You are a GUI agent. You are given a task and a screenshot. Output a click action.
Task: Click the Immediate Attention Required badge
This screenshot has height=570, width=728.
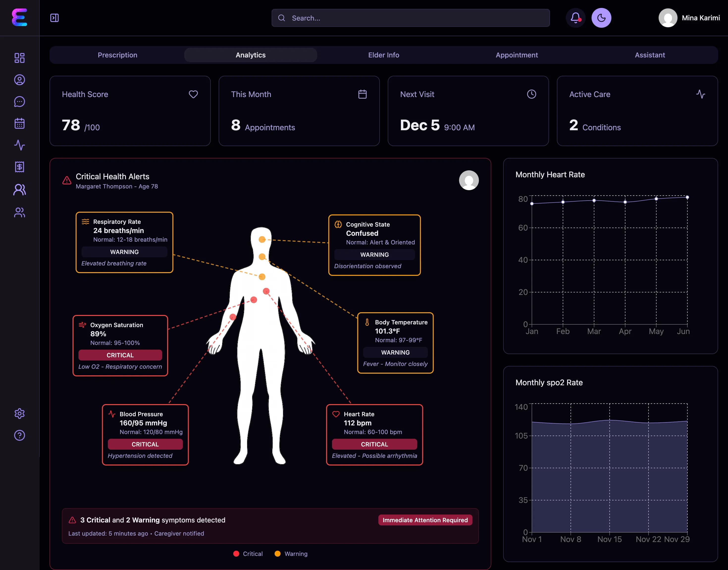coord(425,520)
